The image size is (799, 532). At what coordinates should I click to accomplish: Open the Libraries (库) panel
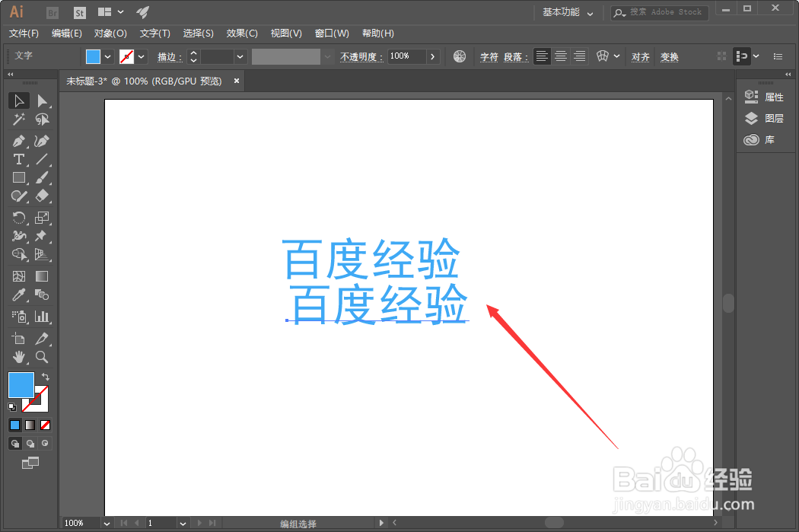pyautogui.click(x=769, y=139)
